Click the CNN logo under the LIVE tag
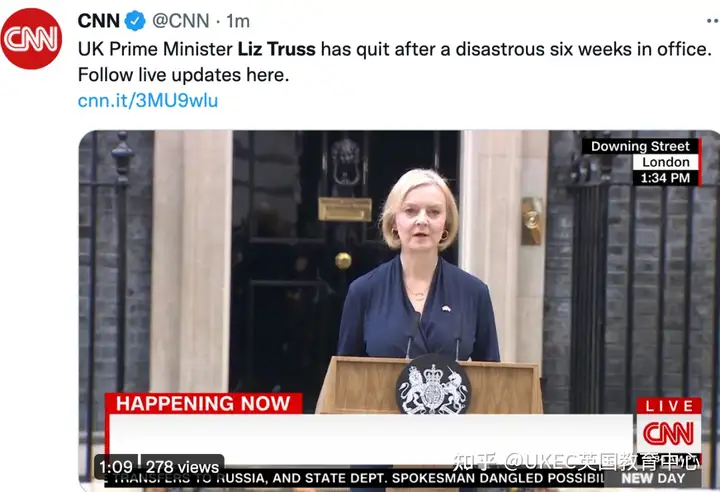This screenshot has height=492, width=720. click(669, 433)
